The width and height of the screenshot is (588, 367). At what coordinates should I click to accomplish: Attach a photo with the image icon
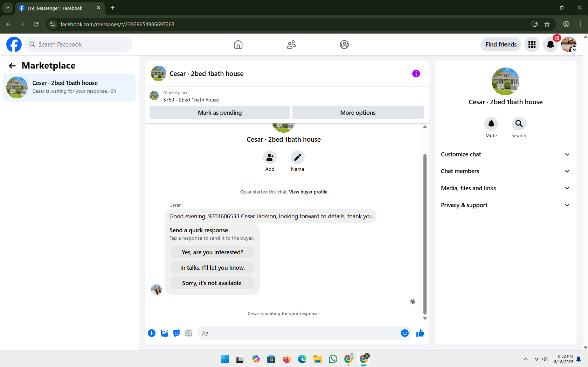tap(164, 333)
